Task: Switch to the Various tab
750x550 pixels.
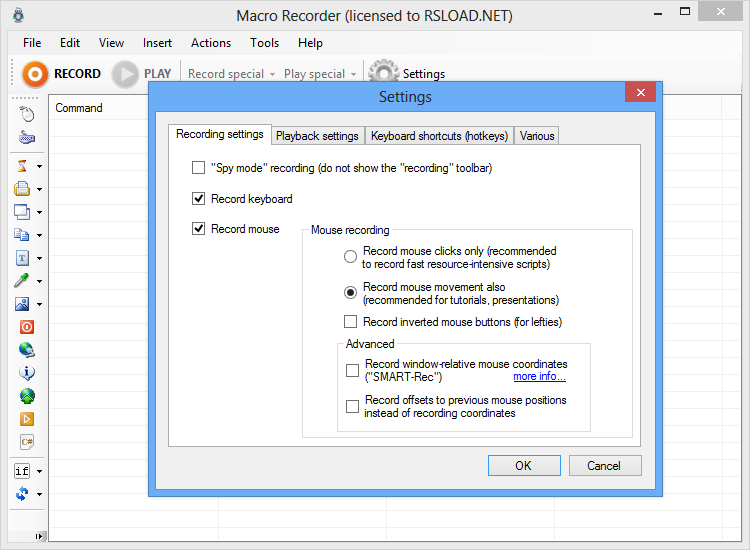Action: pos(537,136)
